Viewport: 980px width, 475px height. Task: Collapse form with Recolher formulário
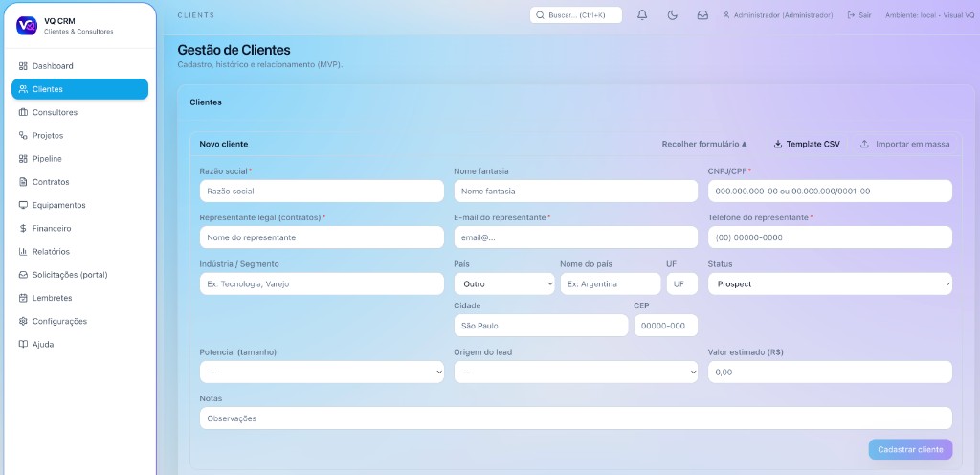pos(704,144)
